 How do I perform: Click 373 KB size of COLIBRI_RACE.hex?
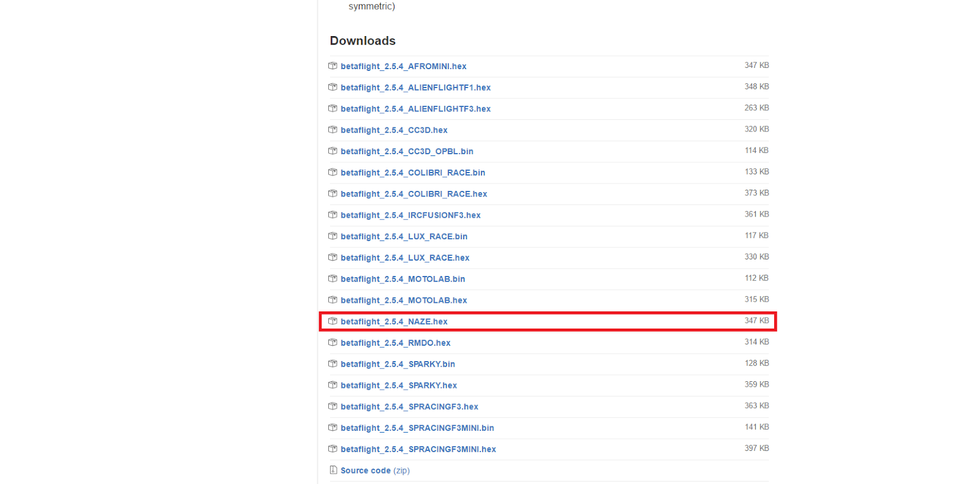(x=756, y=193)
